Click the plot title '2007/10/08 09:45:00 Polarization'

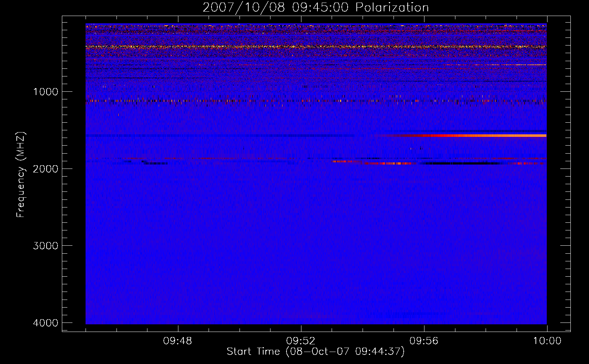click(x=316, y=7)
